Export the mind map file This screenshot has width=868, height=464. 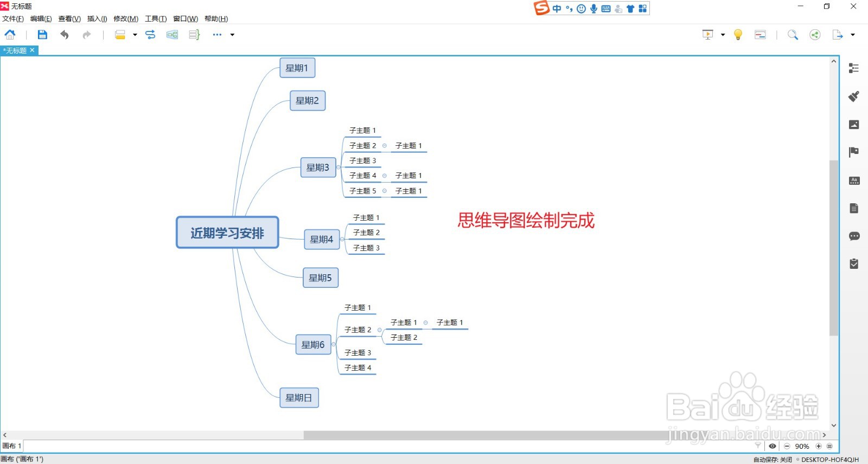(x=838, y=35)
